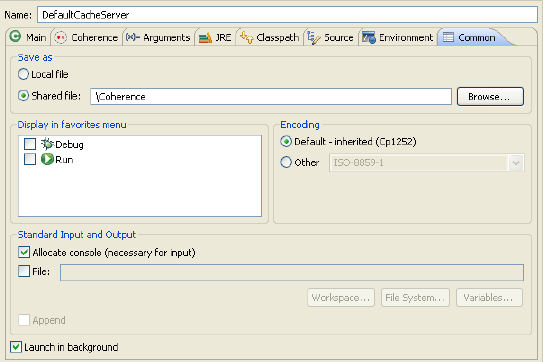
Task: Click the Shared file path field
Action: pos(271,97)
